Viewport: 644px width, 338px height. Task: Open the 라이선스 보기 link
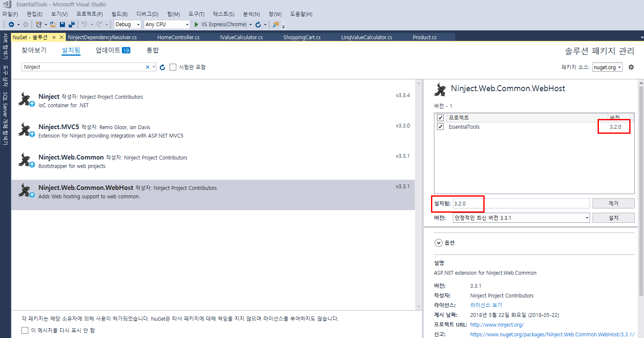click(486, 305)
